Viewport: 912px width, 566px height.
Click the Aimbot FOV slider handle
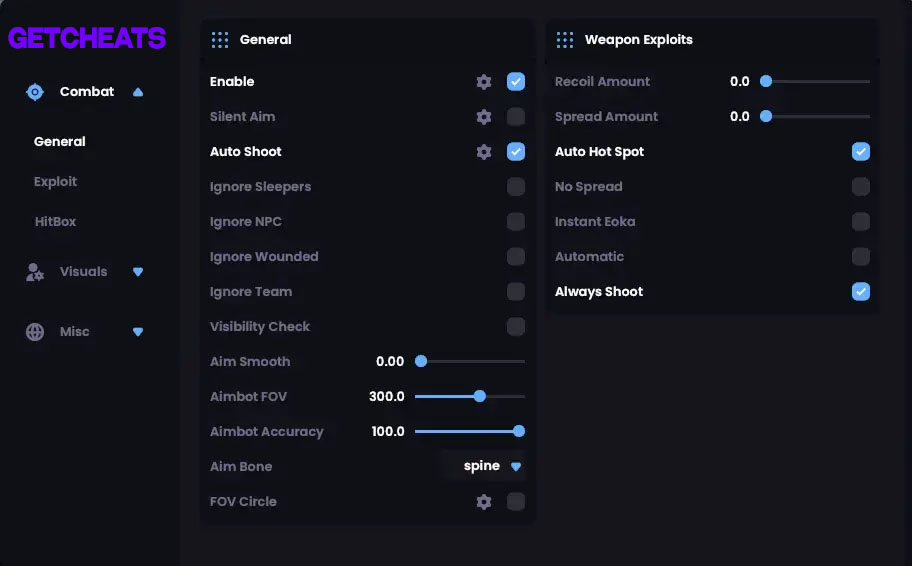[480, 396]
